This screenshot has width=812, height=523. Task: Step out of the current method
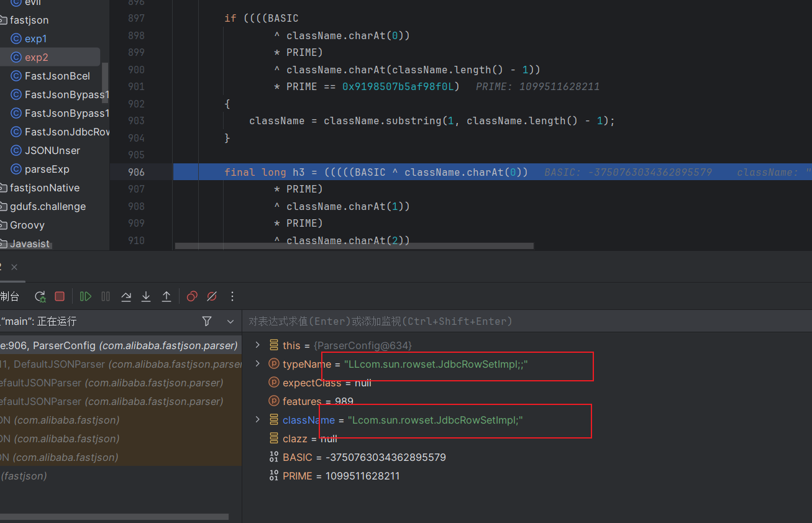[x=167, y=296]
